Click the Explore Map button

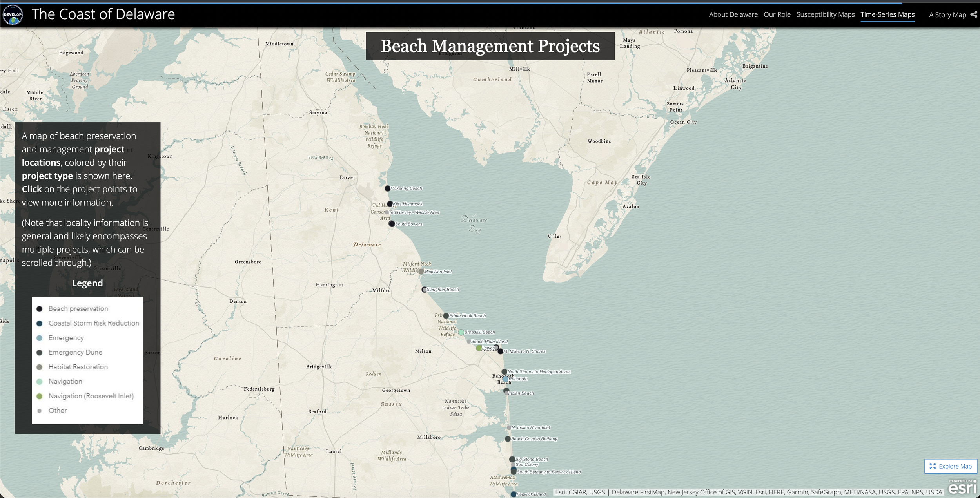(950, 466)
